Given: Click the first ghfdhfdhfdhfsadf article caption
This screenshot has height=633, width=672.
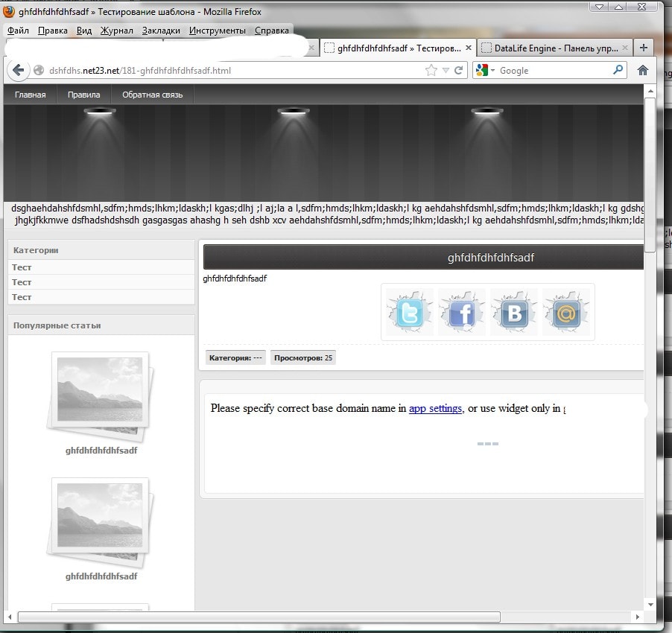Looking at the screenshot, I should (x=101, y=451).
